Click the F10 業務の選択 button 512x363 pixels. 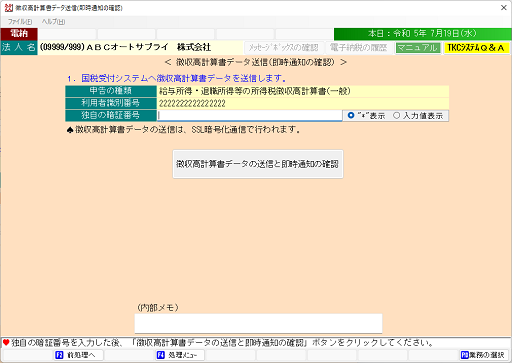(x=483, y=355)
